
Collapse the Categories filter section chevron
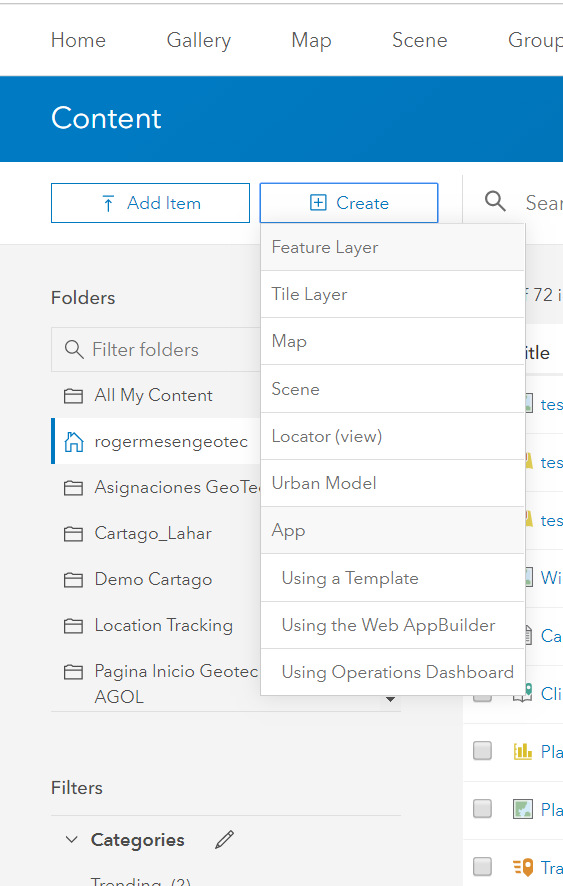coord(72,840)
